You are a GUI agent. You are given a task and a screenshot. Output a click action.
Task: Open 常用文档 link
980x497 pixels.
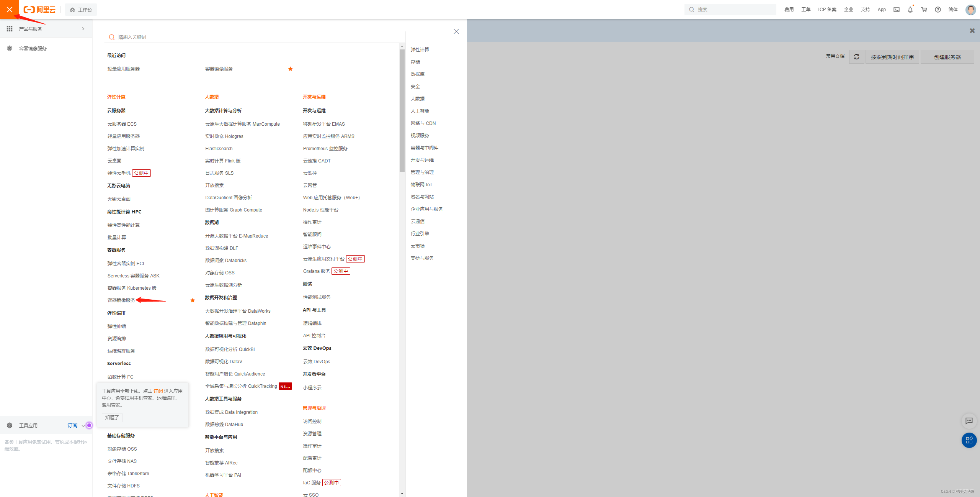pyautogui.click(x=835, y=56)
